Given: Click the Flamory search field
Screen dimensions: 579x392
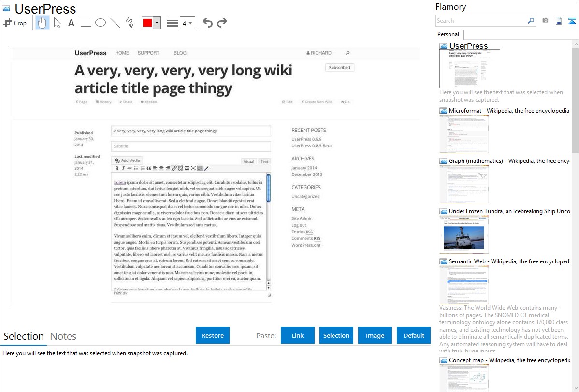Looking at the screenshot, I should (481, 21).
